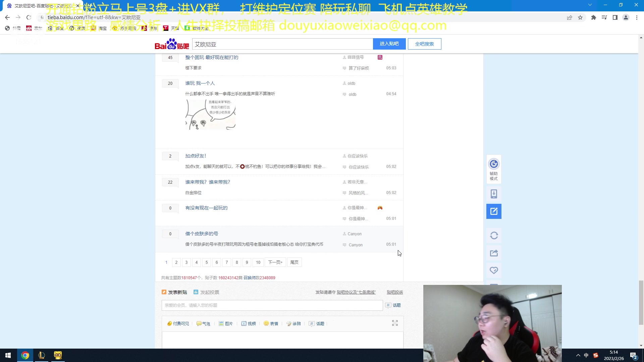Click the heart favorite sidebar icon

click(x=494, y=270)
